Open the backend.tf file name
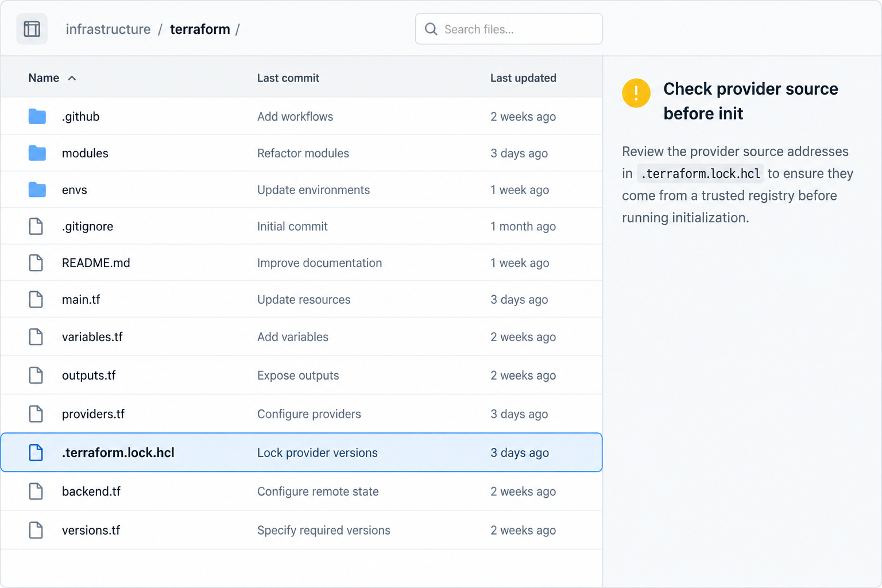 tap(91, 492)
